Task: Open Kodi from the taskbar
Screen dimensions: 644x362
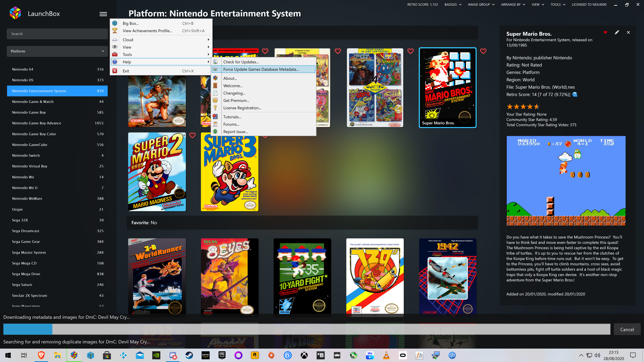Action: [123, 355]
